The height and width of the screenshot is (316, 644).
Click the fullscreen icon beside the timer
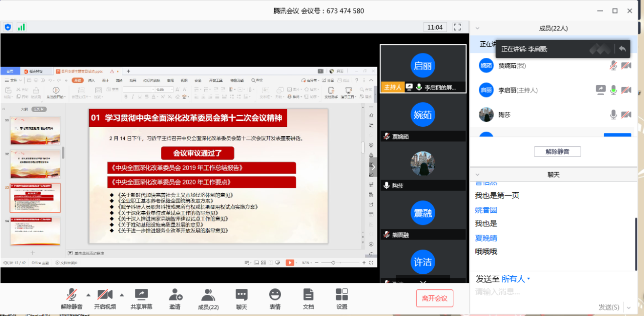click(x=457, y=27)
